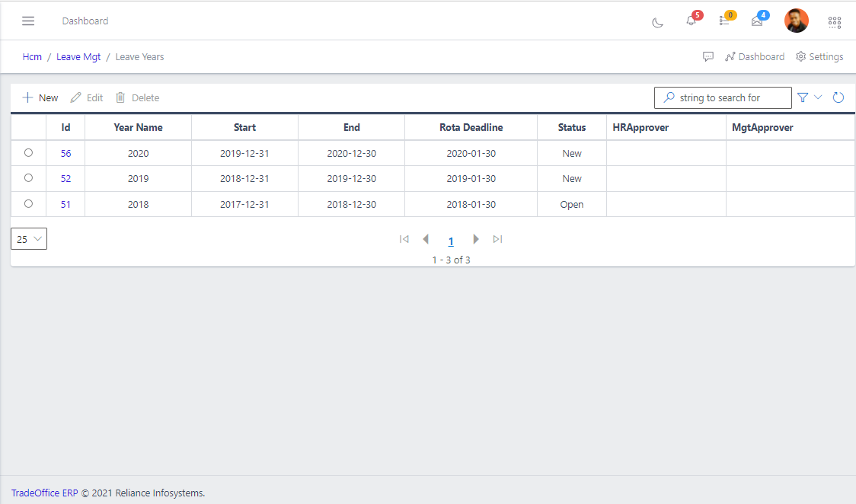This screenshot has height=504, width=856.
Task: Open the mail inbox icon
Action: 757,21
